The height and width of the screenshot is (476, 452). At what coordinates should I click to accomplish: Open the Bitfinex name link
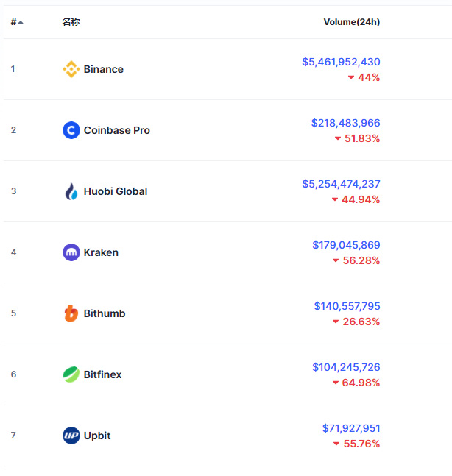click(x=102, y=374)
